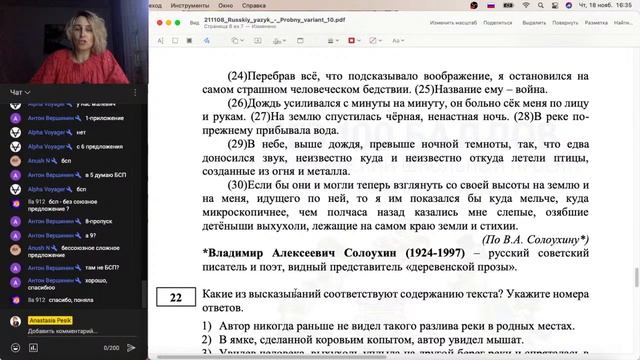
Task: Click the Note tool icon
Action: 300,40
